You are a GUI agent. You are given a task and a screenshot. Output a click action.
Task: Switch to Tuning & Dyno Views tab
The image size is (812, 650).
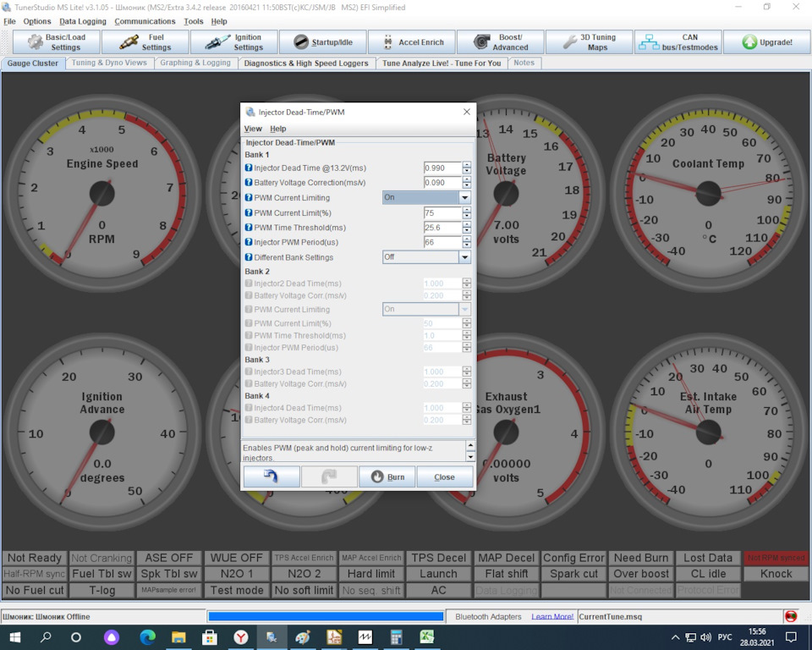coord(109,63)
